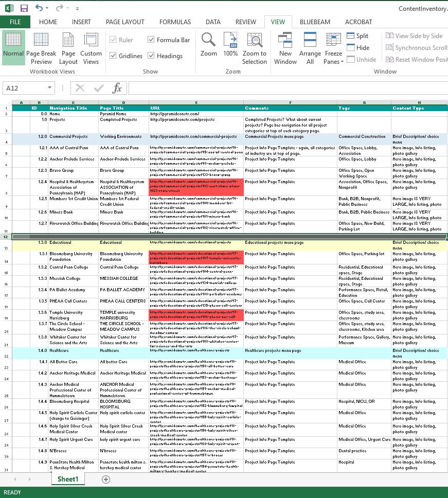The width and height of the screenshot is (448, 498).
Task: Save the workbook with the Save icon
Action: click(24, 8)
